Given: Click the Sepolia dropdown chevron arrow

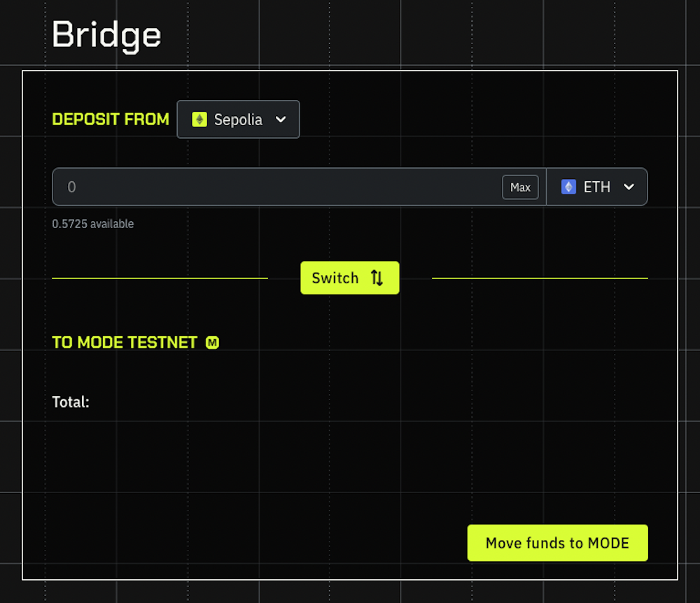Looking at the screenshot, I should [280, 119].
